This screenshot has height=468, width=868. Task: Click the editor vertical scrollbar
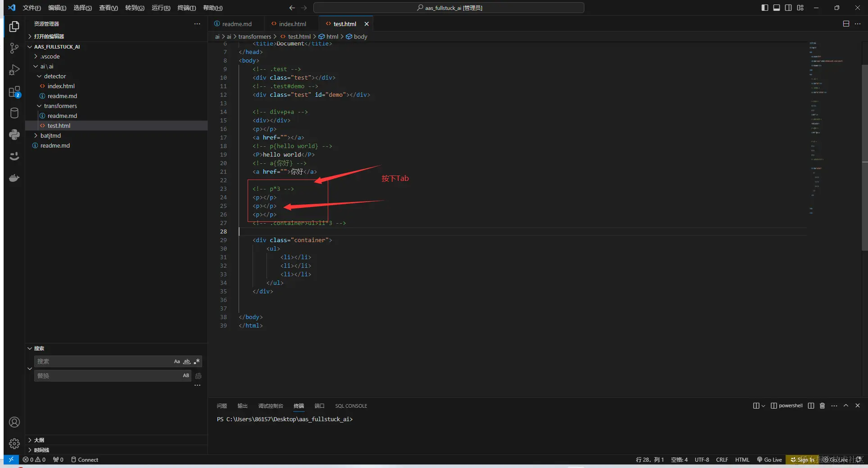[x=864, y=157]
